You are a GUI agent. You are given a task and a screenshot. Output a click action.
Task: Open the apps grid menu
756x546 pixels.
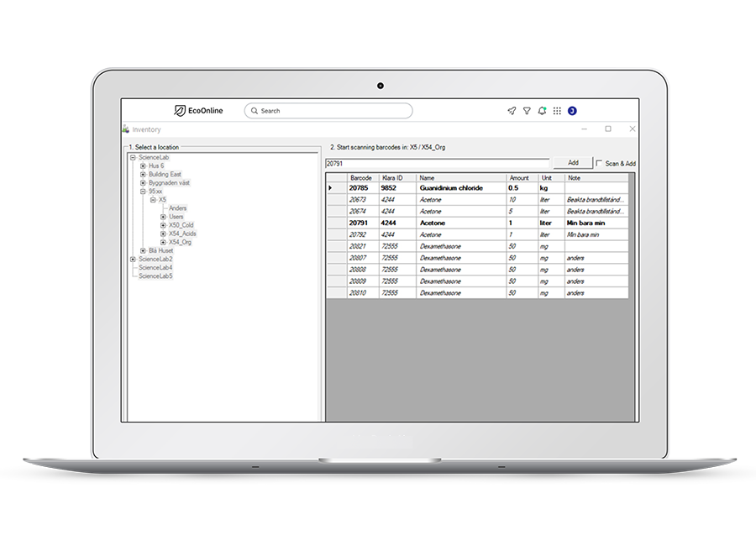coord(557,111)
